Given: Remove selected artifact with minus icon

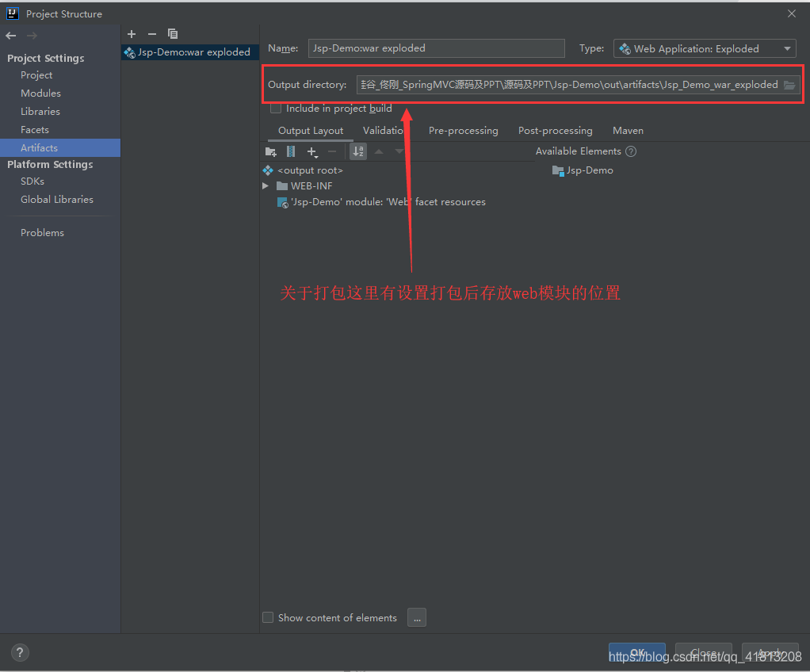Looking at the screenshot, I should tap(152, 34).
